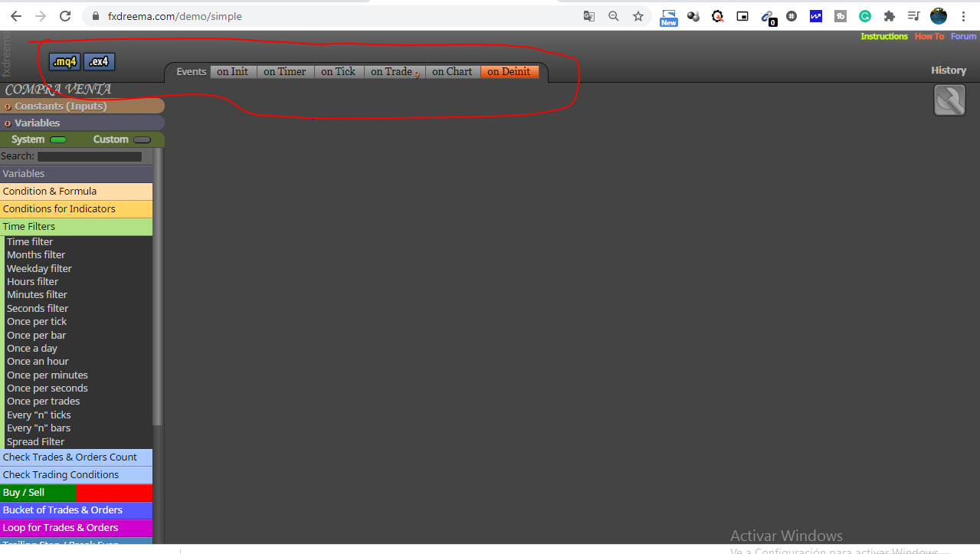Expand Loop for Trades & Orders
The width and height of the screenshot is (980, 554).
(x=76, y=527)
